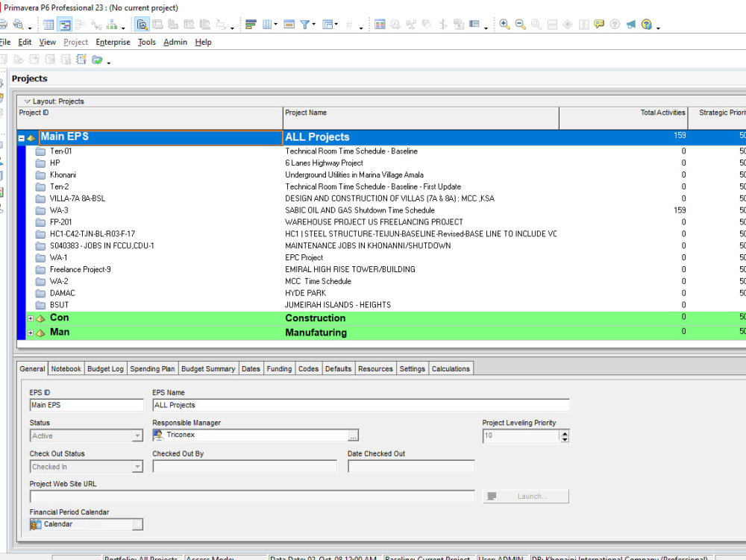Zoom in using the magnifier plus icon
The width and height of the screenshot is (746, 560).
(505, 25)
